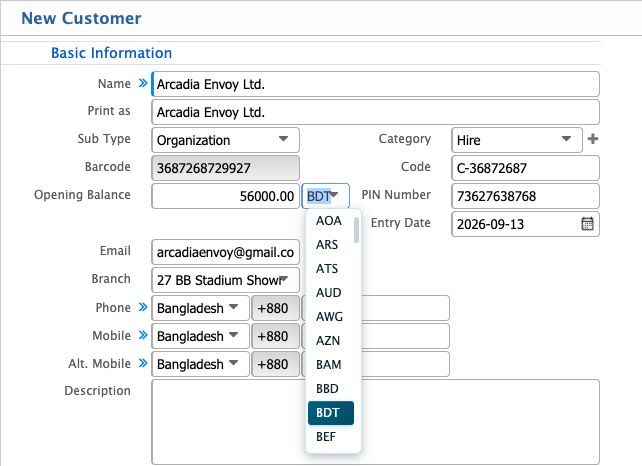Click the Barcode field
Screen dimensions: 642x466
225,168
